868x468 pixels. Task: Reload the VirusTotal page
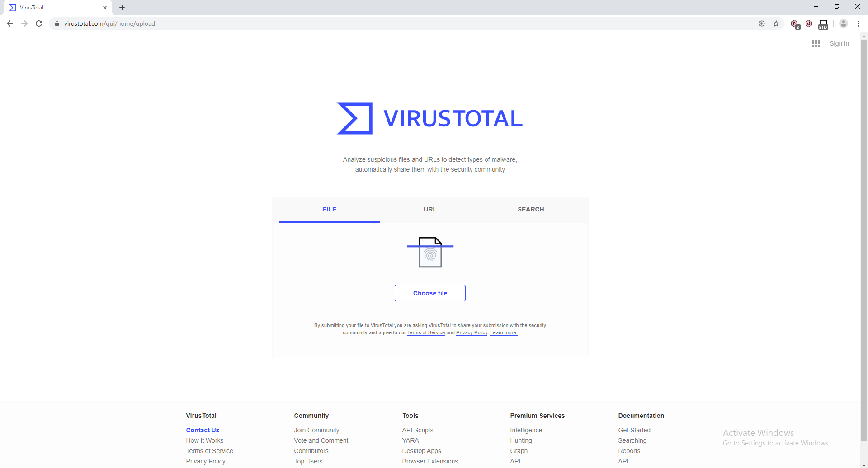[39, 23]
